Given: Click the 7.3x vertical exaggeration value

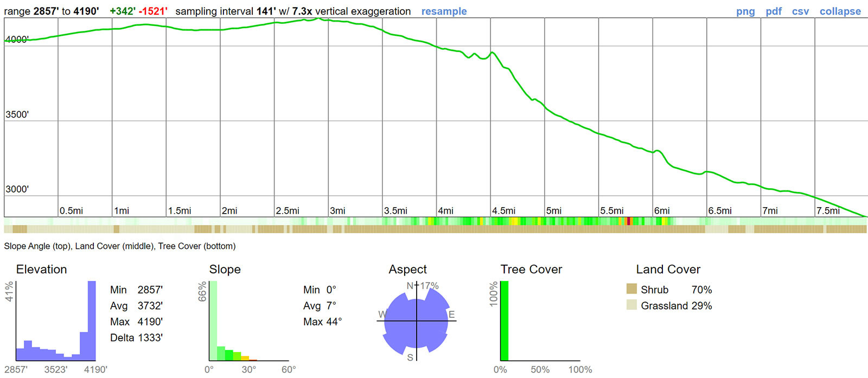Looking at the screenshot, I should pyautogui.click(x=302, y=11).
